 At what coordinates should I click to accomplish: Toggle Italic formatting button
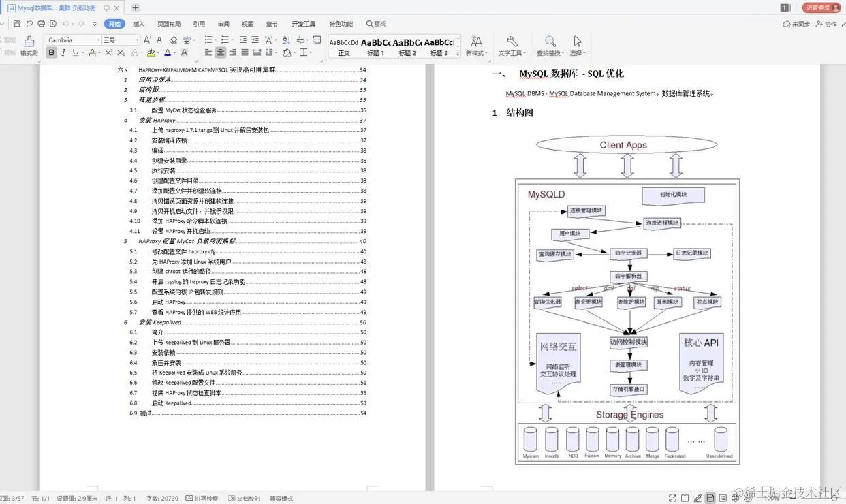[63, 52]
